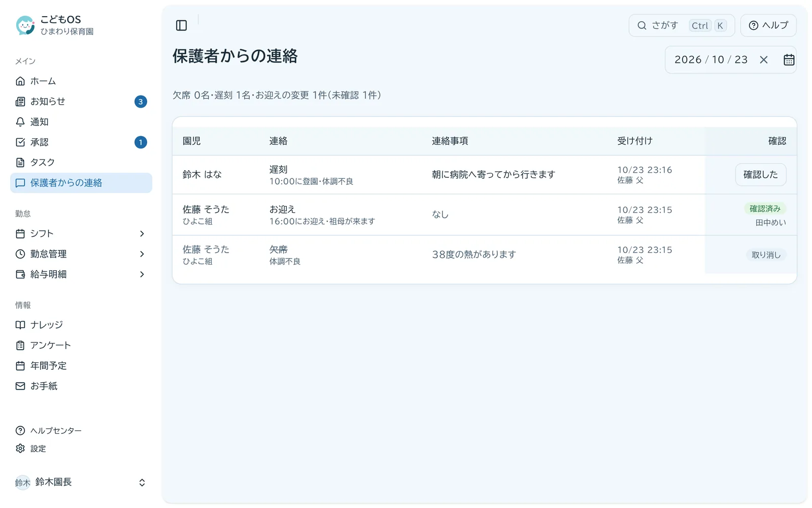Click the 取り消し status badge

click(x=766, y=255)
